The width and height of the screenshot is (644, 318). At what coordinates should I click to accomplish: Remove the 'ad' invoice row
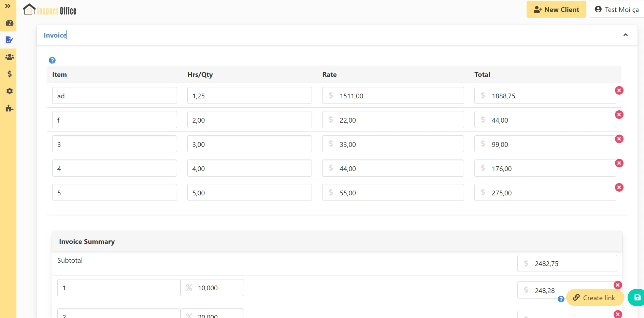pyautogui.click(x=619, y=91)
